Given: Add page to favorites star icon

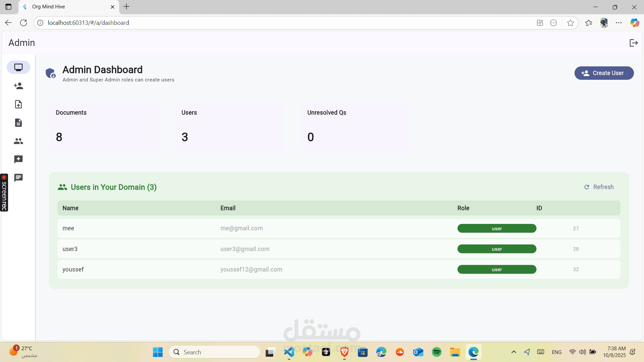Looking at the screenshot, I should pos(570,23).
